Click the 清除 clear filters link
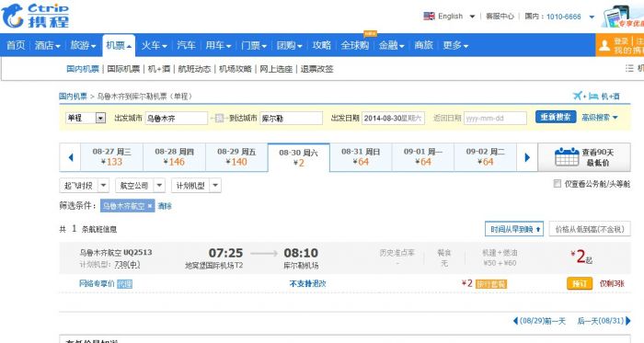644x343 pixels. tap(165, 206)
